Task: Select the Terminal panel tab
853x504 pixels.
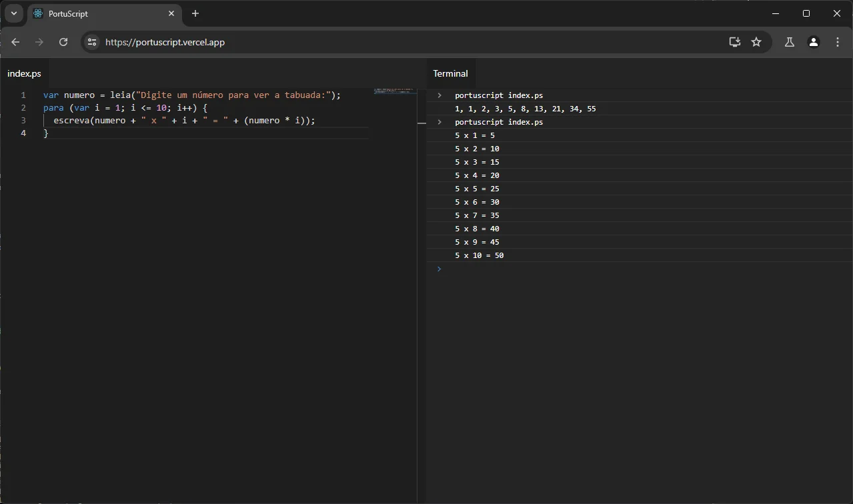Action: 451,73
